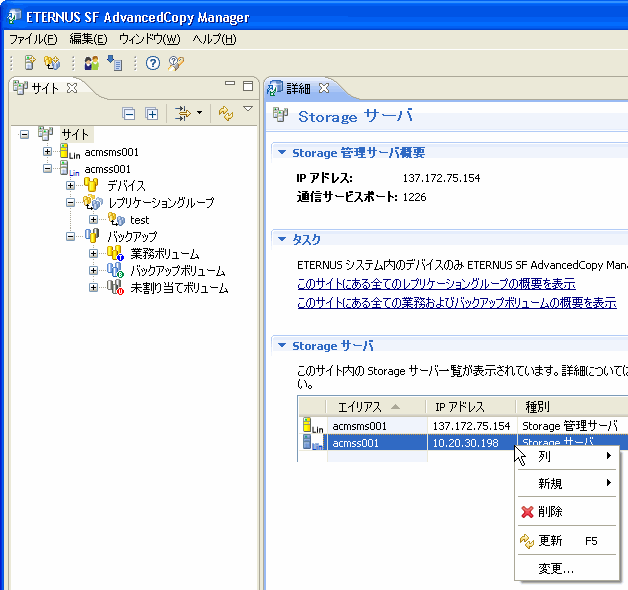Open the 列 context submenu
Image resolution: width=628 pixels, height=590 pixels.
pyautogui.click(x=567, y=456)
